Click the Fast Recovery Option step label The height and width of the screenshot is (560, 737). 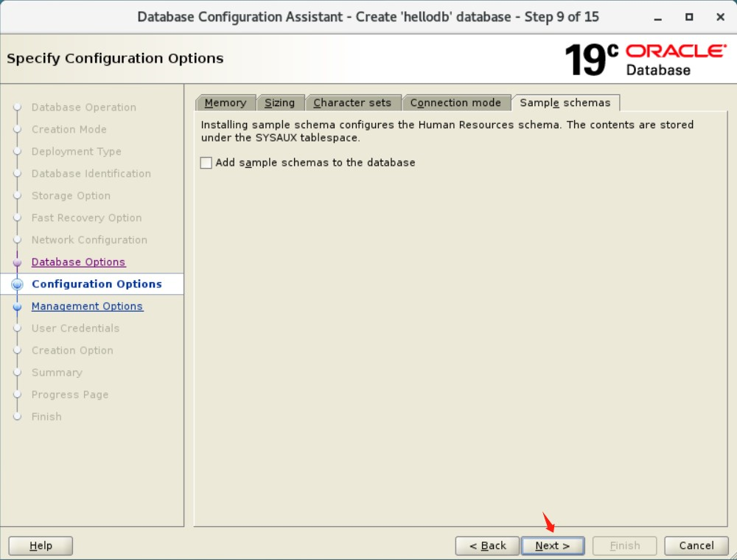(x=86, y=217)
